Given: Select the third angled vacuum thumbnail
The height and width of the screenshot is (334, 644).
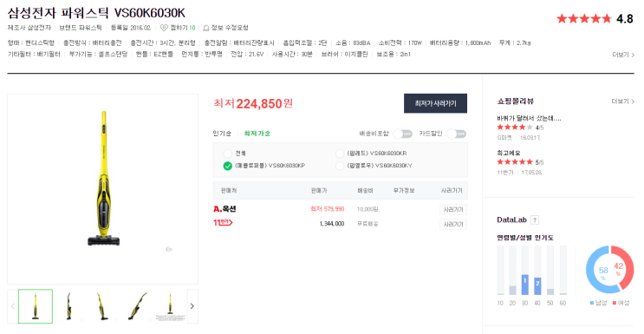Looking at the screenshot, I should [x=102, y=306].
